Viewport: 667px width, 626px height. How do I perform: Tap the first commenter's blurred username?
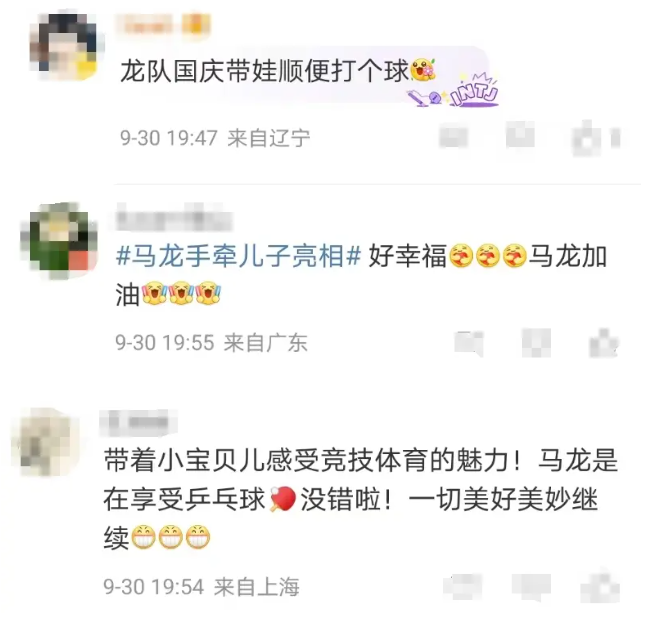(148, 24)
